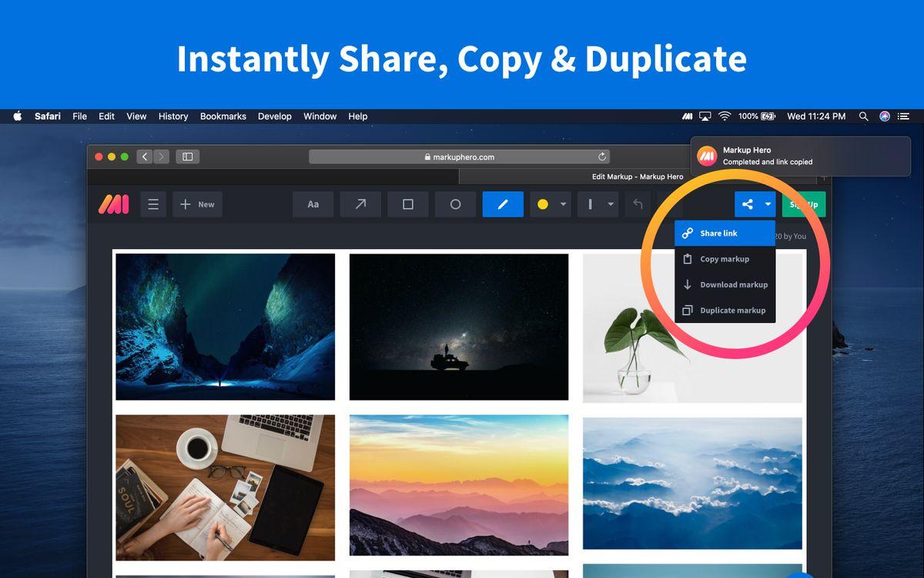Image resolution: width=924 pixels, height=578 pixels.
Task: Click the blue ice cave aurora photo
Action: pyautogui.click(x=226, y=327)
